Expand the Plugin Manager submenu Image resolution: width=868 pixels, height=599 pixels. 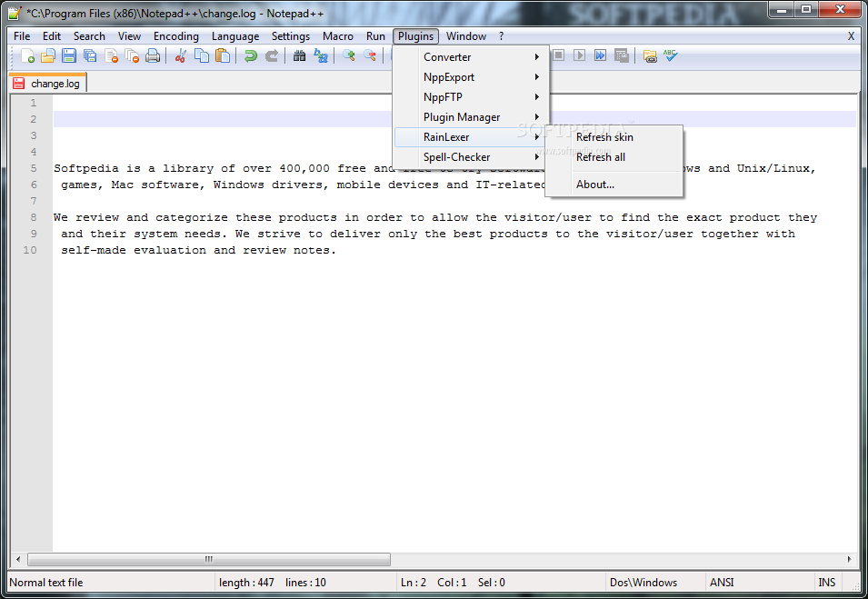[x=471, y=117]
